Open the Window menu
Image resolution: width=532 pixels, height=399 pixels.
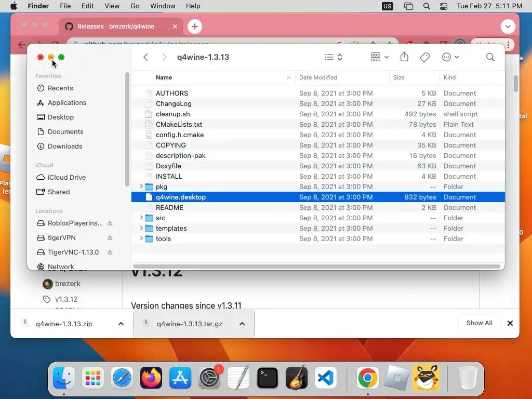coord(163,6)
